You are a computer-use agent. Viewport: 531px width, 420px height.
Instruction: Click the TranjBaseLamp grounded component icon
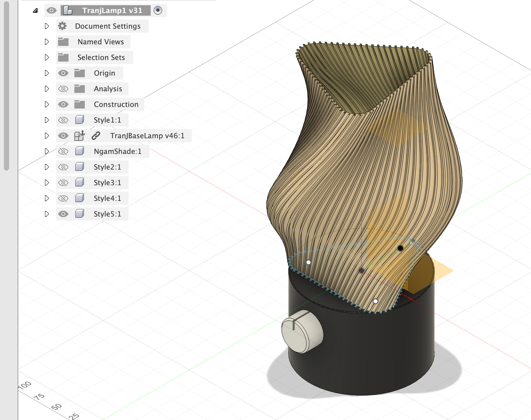[x=80, y=136]
